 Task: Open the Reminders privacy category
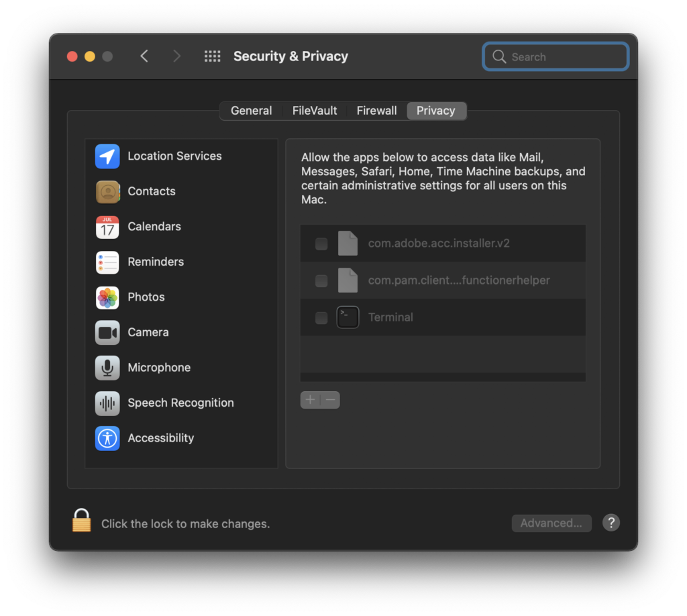[x=156, y=262]
